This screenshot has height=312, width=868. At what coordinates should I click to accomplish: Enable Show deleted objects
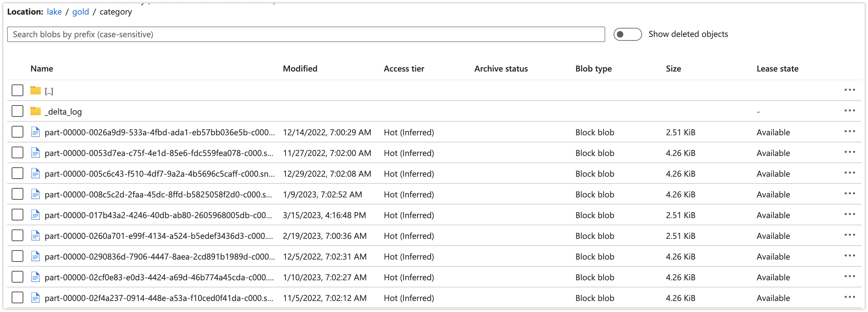[x=628, y=34]
